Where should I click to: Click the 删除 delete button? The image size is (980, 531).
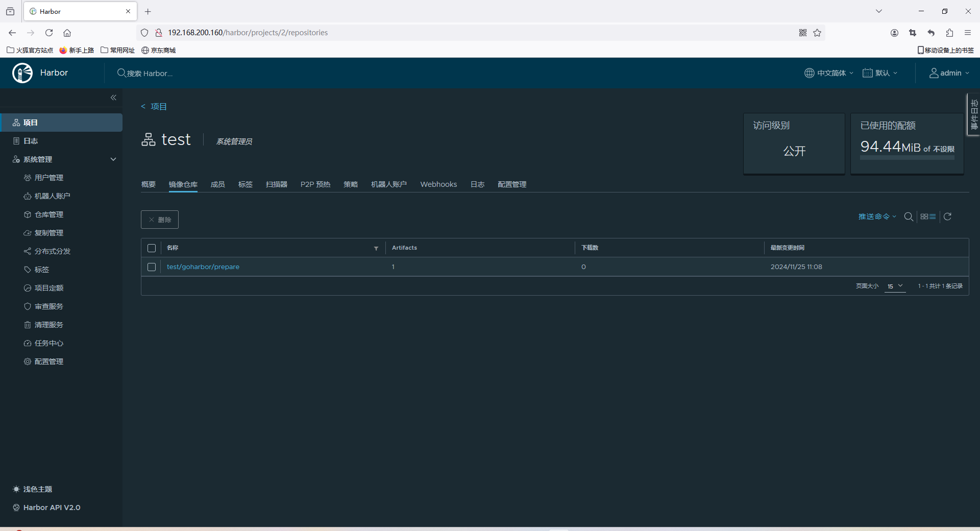[160, 220]
